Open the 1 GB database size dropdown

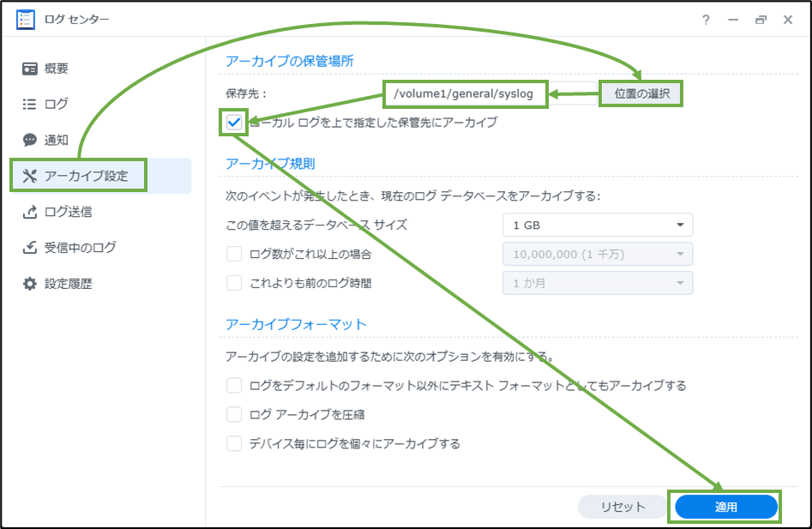point(598,225)
